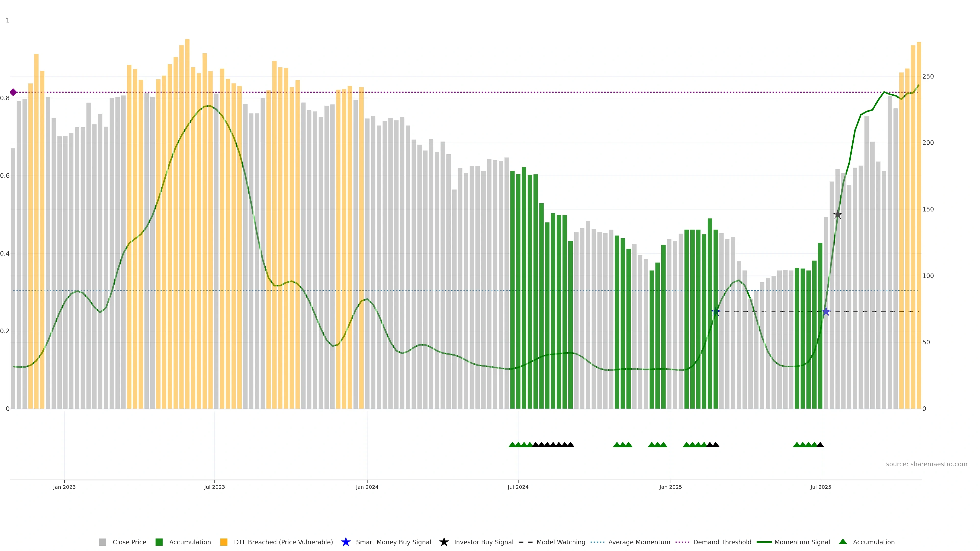
Task: Click the purple diamond on the Demand Threshold line
Action: (13, 92)
